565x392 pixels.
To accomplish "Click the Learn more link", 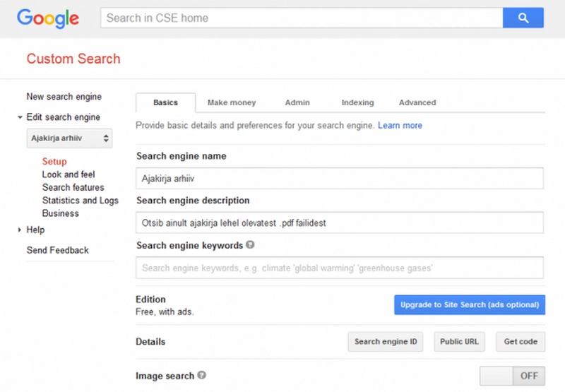I will 400,126.
